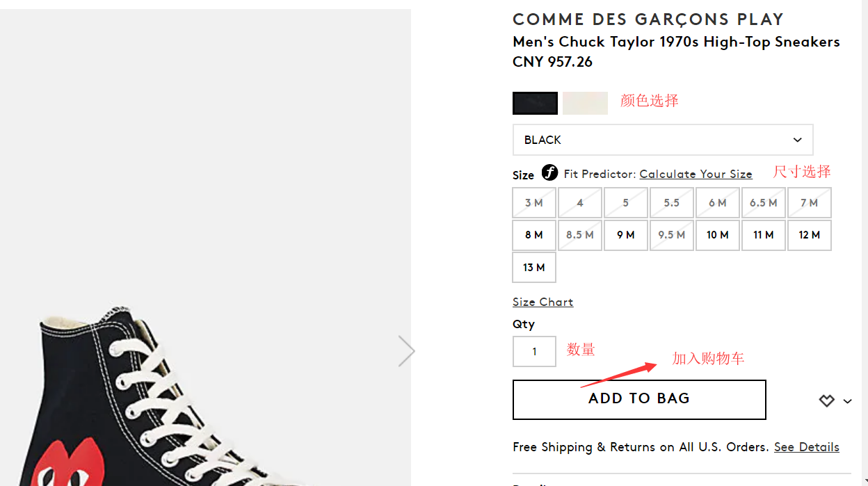Select the black color swatch
The image size is (868, 486).
tap(535, 103)
